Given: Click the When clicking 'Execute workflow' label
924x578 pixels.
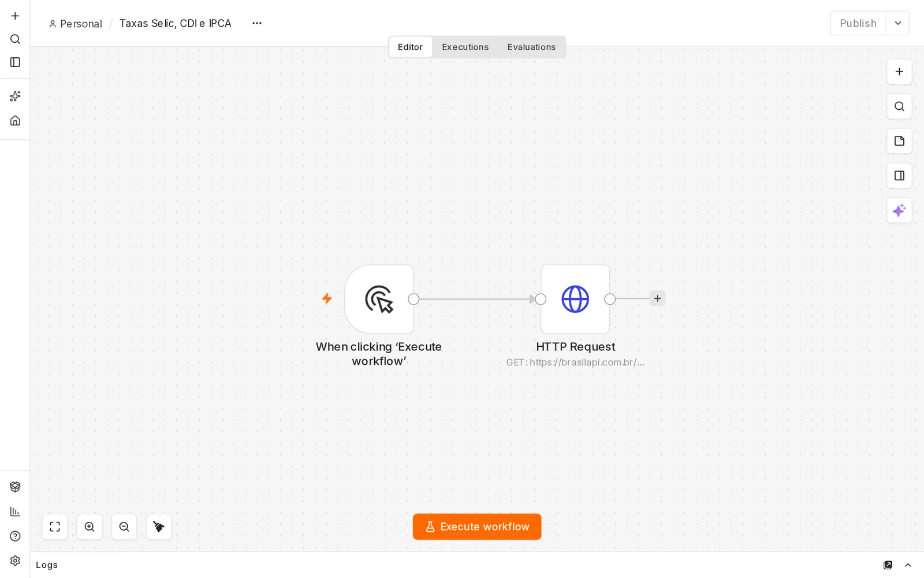Looking at the screenshot, I should pyautogui.click(x=379, y=354).
